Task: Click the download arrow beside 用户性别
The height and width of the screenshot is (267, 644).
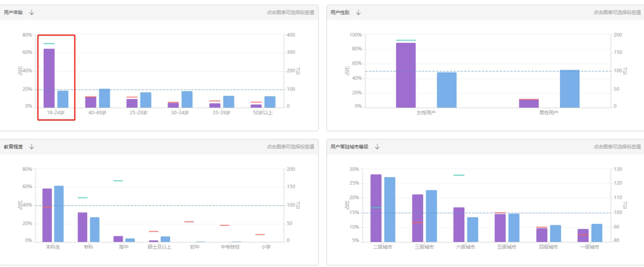Action: point(358,13)
